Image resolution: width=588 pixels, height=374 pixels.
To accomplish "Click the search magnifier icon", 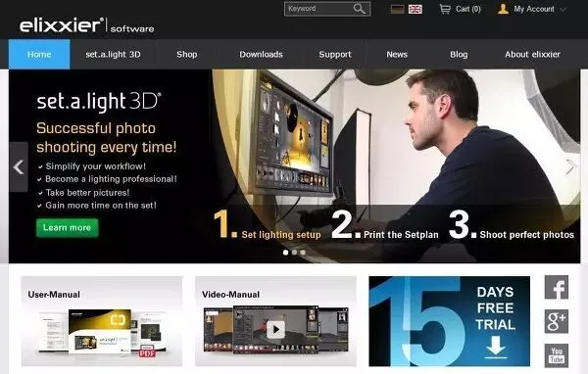I will (x=359, y=9).
